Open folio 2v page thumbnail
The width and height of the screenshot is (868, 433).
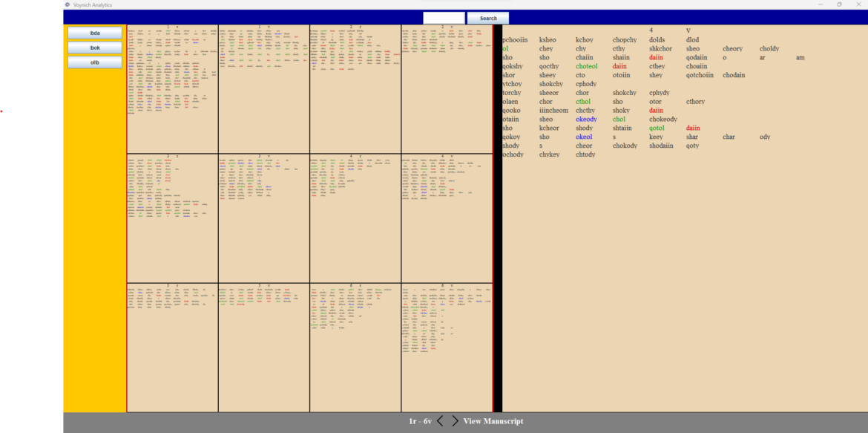pyautogui.click(x=447, y=88)
